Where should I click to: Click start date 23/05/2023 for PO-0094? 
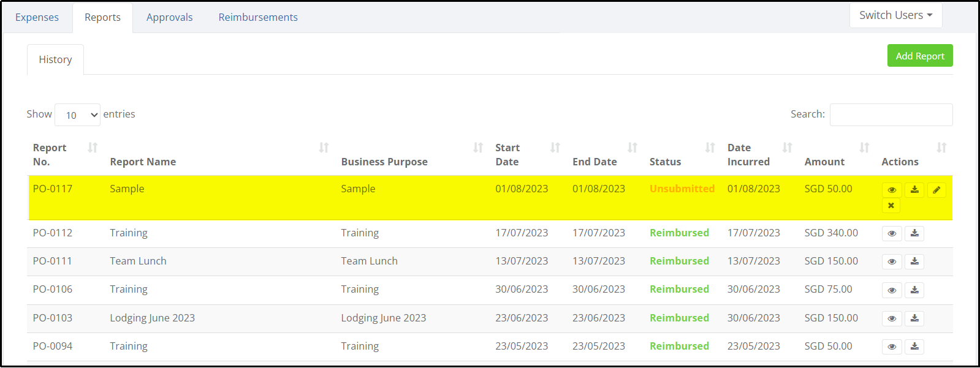522,346
